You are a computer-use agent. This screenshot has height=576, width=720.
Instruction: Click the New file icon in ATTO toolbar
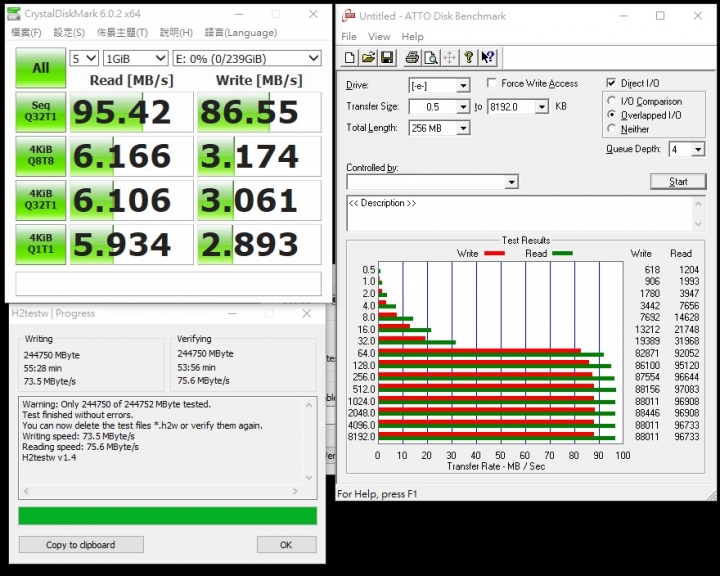pyautogui.click(x=349, y=57)
